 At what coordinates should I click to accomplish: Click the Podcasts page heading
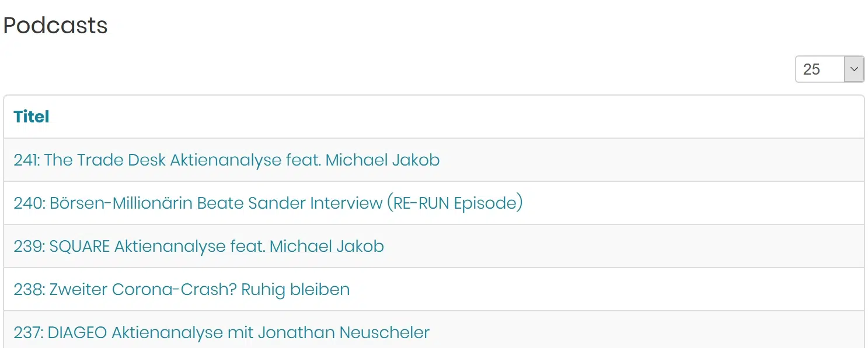pyautogui.click(x=55, y=26)
